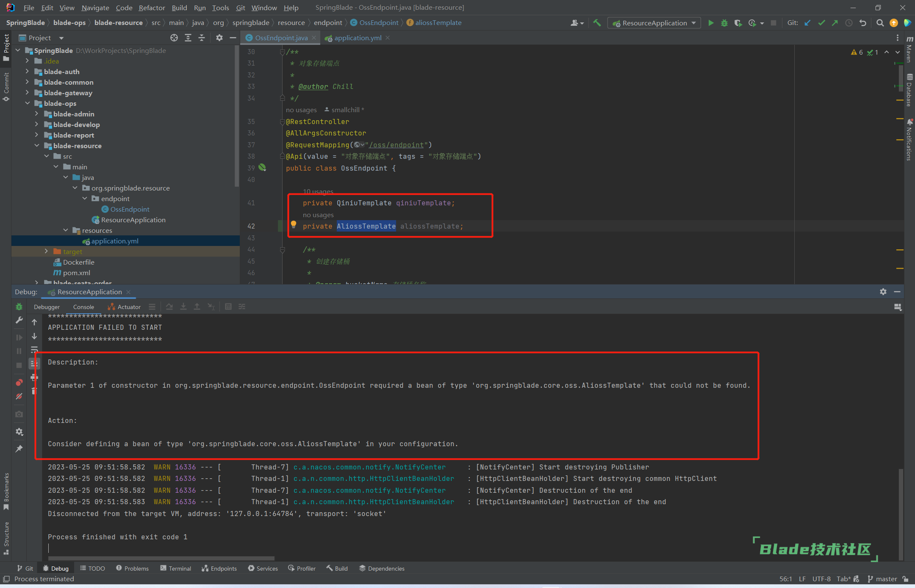Viewport: 915px width, 588px height.
Task: Open the Tools menu
Action: click(220, 8)
